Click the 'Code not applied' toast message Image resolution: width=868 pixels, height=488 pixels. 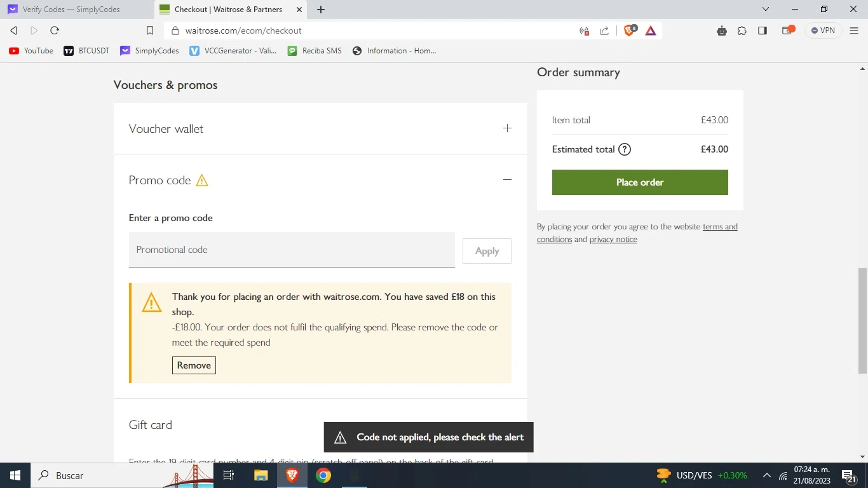(428, 437)
